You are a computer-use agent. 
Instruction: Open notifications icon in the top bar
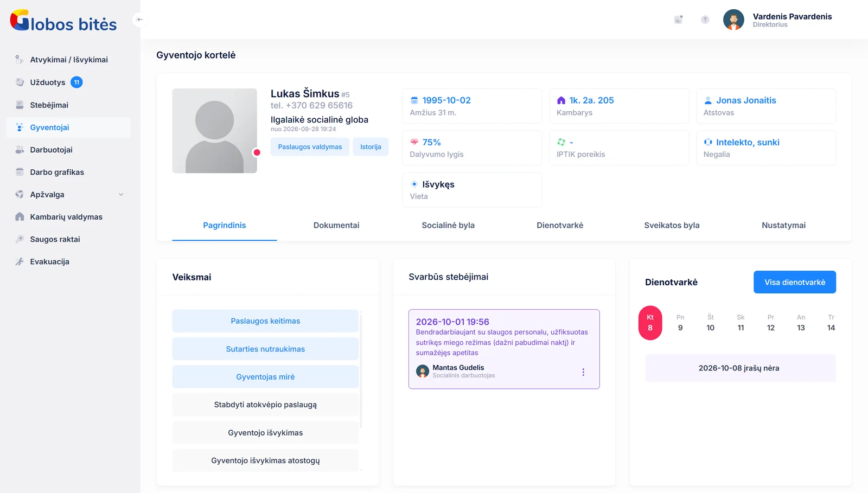[678, 20]
